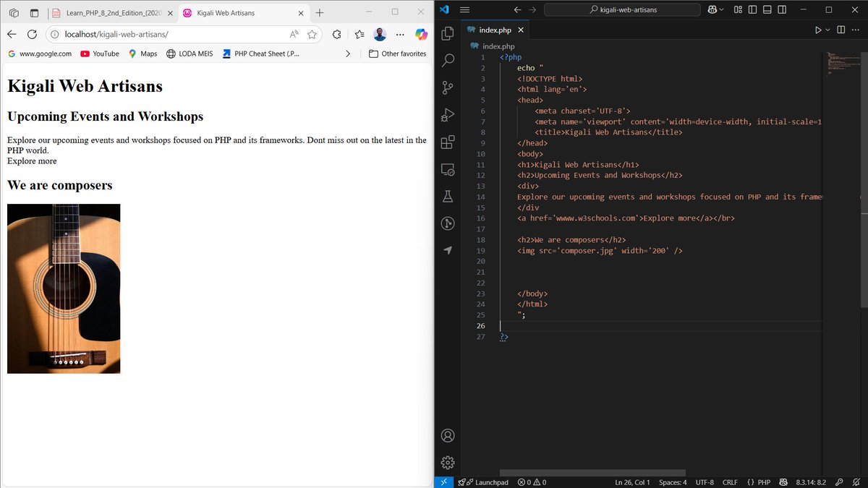Open the Source Control panel
The width and height of the screenshot is (868, 488).
coord(447,87)
